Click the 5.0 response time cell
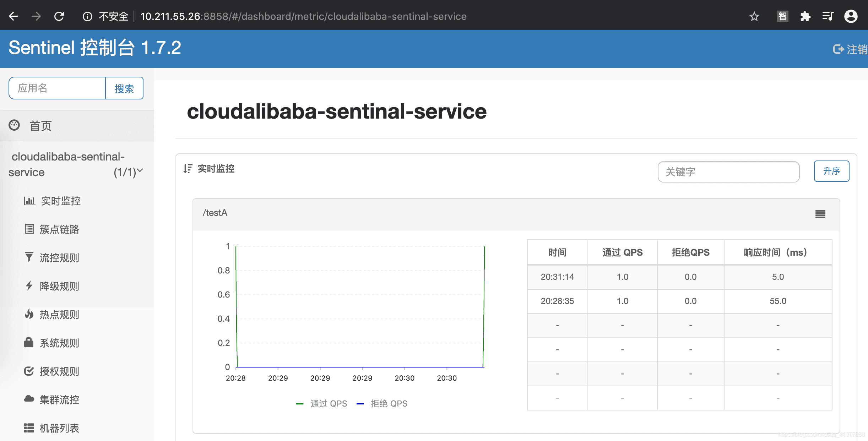Screen dimensions: 868x441 778,277
